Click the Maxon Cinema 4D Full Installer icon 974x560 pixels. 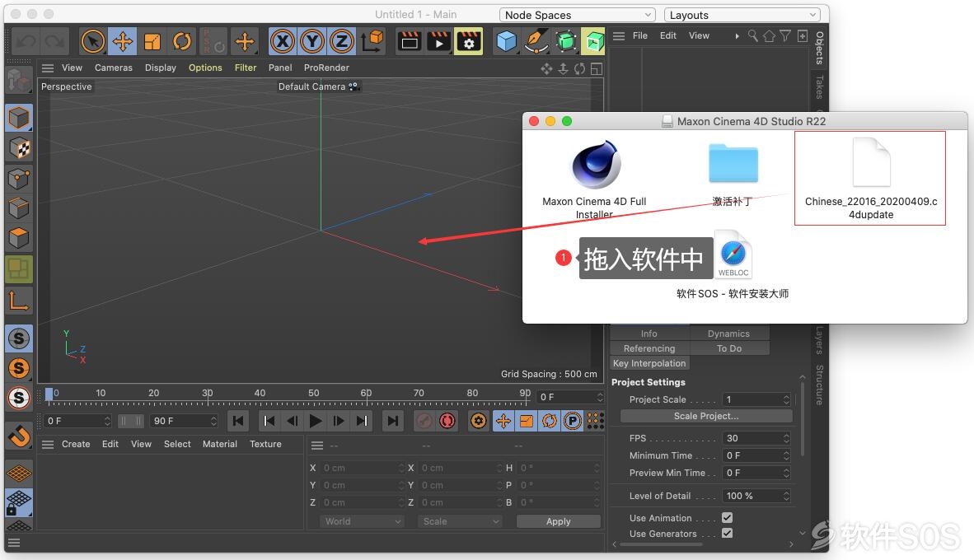(596, 165)
